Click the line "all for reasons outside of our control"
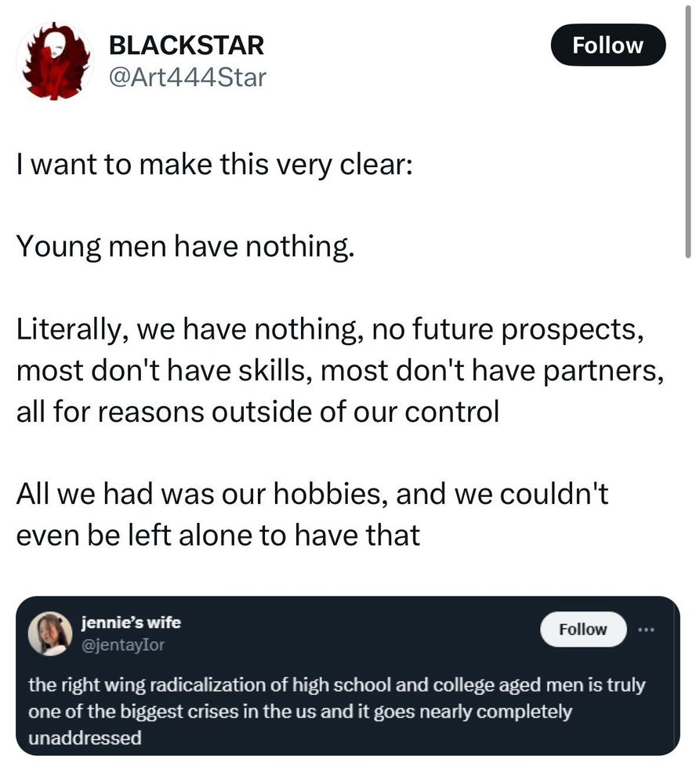Viewport: 696px width, 784px height. 257,412
